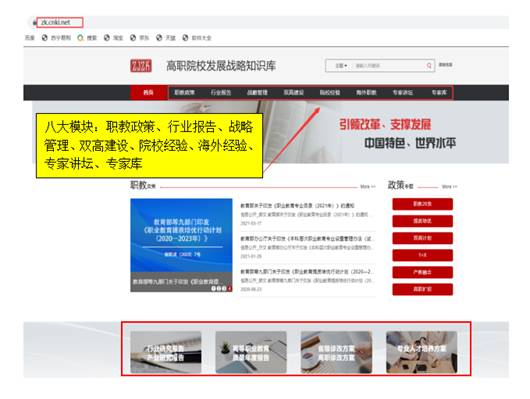Click the lock icon in address bar
Viewport: 530px width, 399px height.
click(34, 23)
